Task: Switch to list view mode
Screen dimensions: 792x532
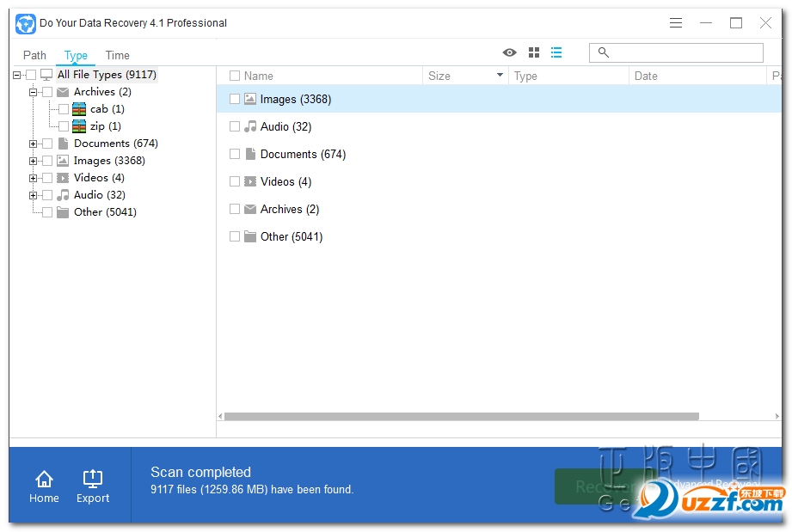Action: click(556, 52)
